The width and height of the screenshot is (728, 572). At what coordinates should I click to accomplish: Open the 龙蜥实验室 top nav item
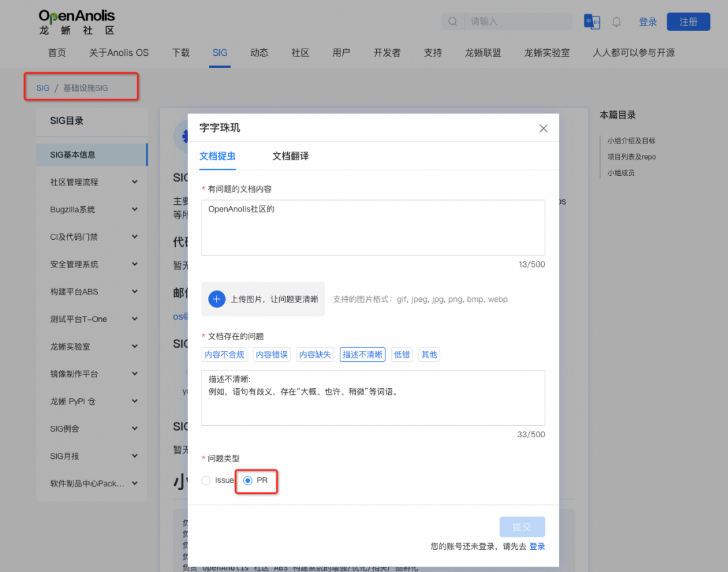(547, 53)
